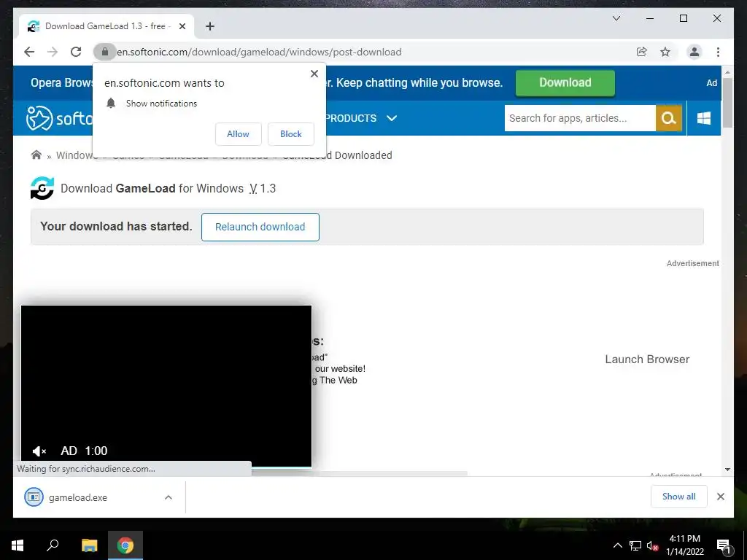Click Chrome icon in the taskbar
This screenshot has width=747, height=560.
[x=125, y=545]
